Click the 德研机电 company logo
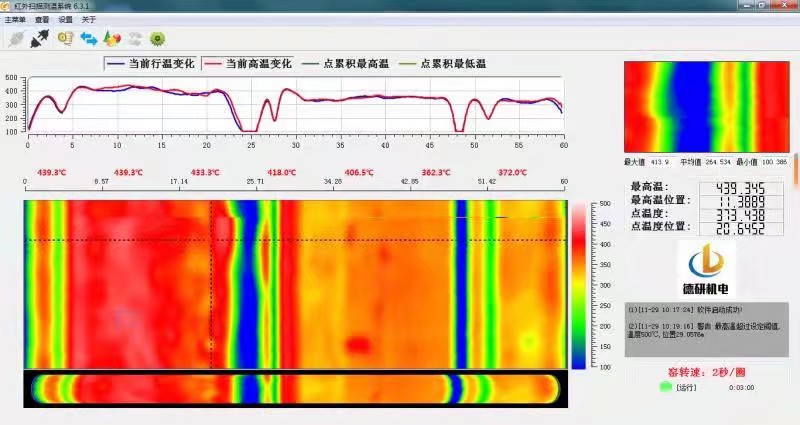The height and width of the screenshot is (425, 800). point(706,269)
